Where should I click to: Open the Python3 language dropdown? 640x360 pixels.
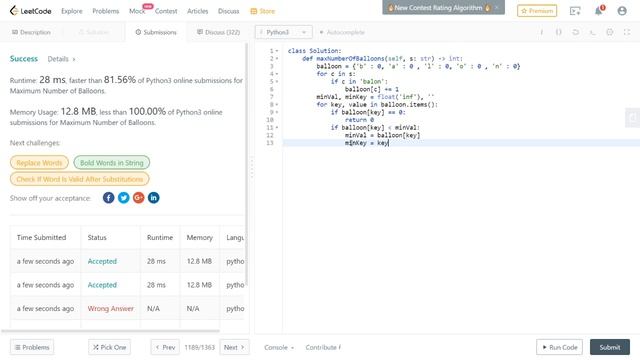(x=284, y=32)
